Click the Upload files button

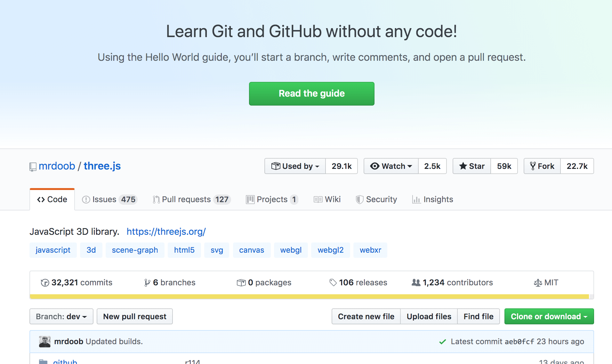[x=429, y=316]
